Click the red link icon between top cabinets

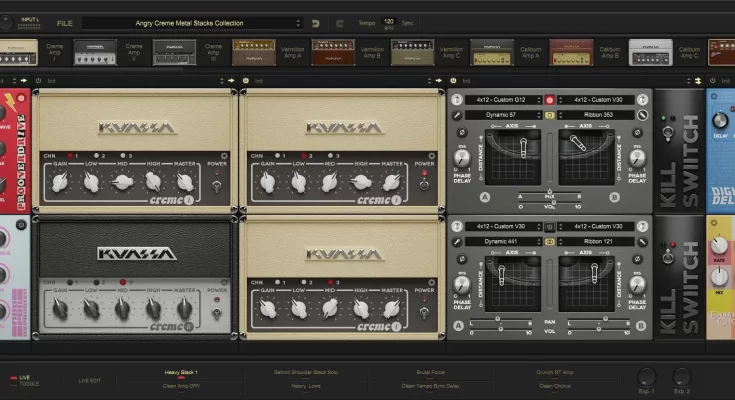coord(549,100)
